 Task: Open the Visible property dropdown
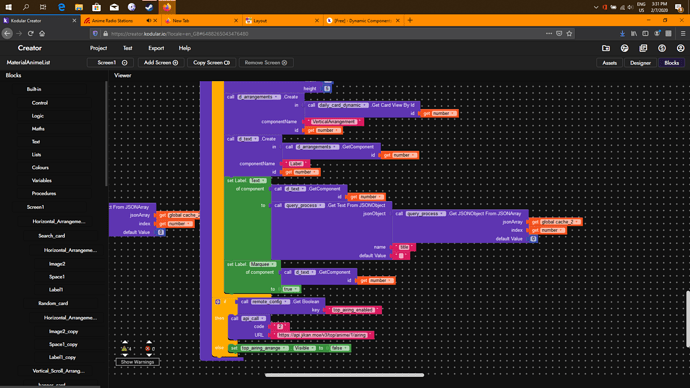304,348
